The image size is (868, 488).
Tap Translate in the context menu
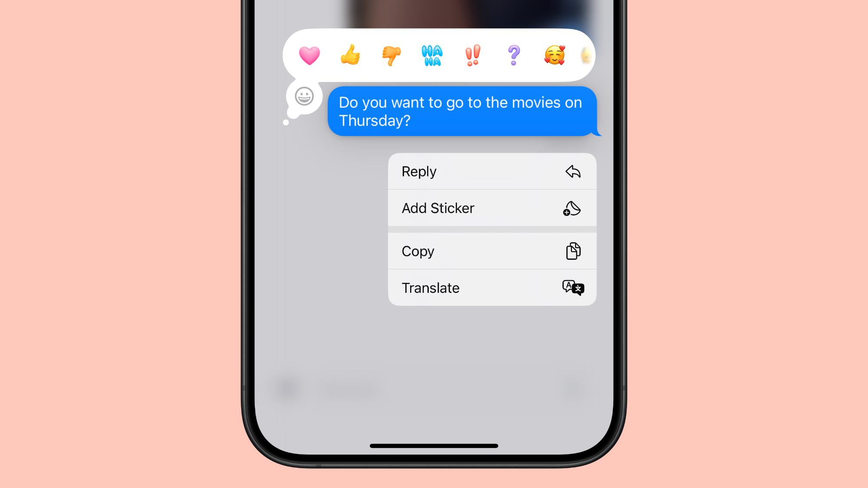[x=491, y=288]
